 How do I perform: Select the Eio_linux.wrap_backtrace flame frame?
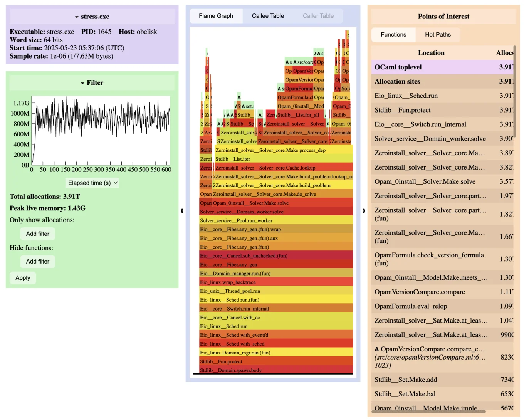pyautogui.click(x=228, y=282)
